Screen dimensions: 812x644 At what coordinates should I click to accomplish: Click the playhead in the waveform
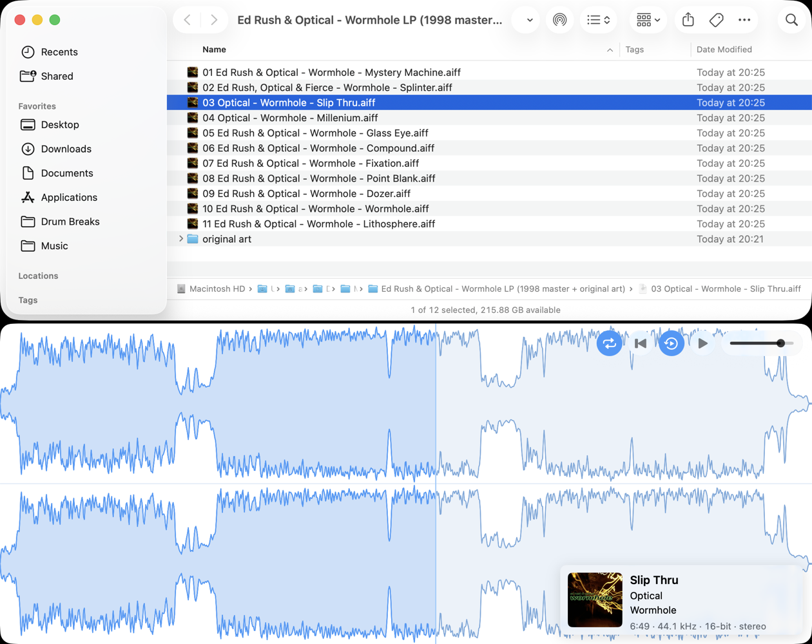[x=436, y=483]
